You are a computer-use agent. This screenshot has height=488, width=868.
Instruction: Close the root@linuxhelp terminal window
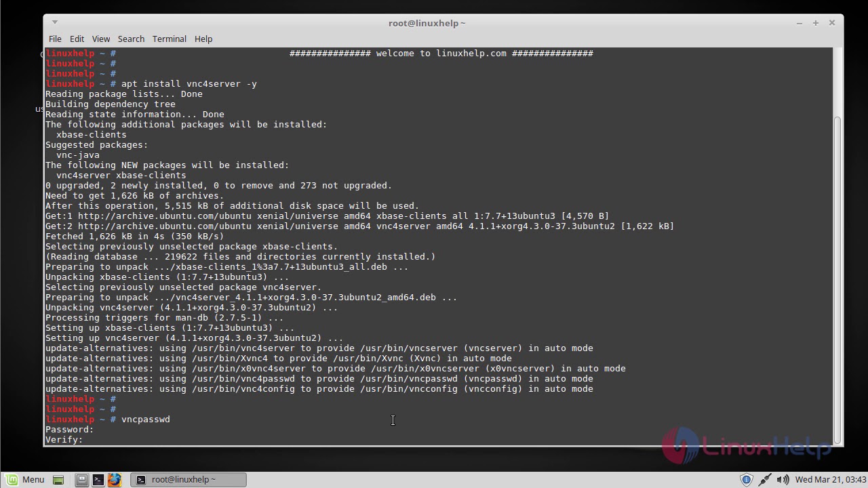(x=832, y=23)
